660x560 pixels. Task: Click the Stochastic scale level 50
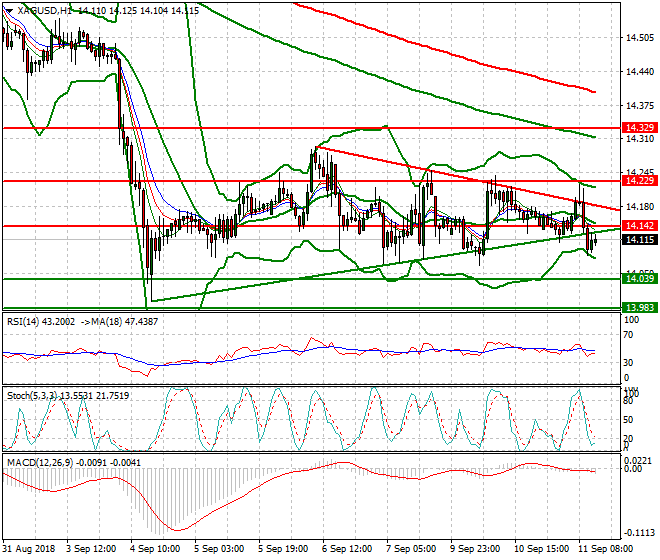(628, 420)
